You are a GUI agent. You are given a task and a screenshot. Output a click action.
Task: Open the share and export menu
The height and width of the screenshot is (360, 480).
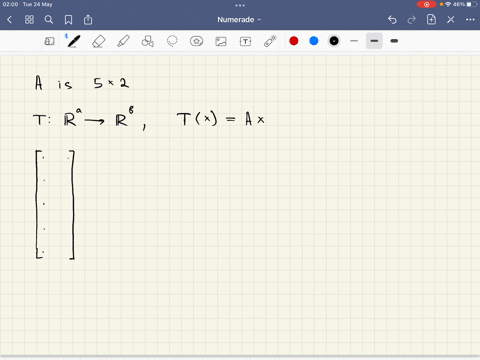pyautogui.click(x=88, y=20)
